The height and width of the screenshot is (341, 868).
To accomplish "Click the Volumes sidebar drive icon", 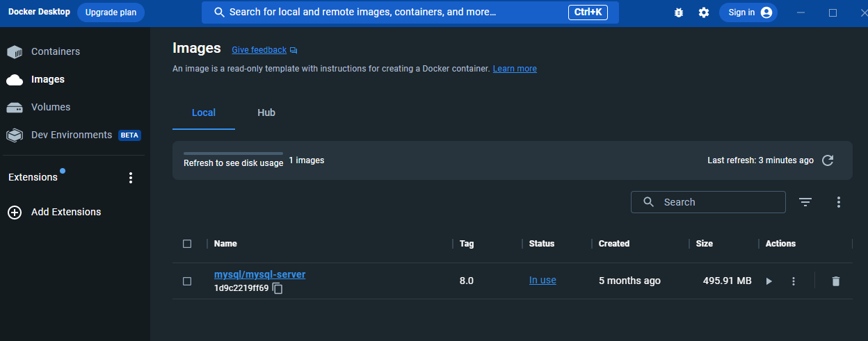I will point(15,108).
